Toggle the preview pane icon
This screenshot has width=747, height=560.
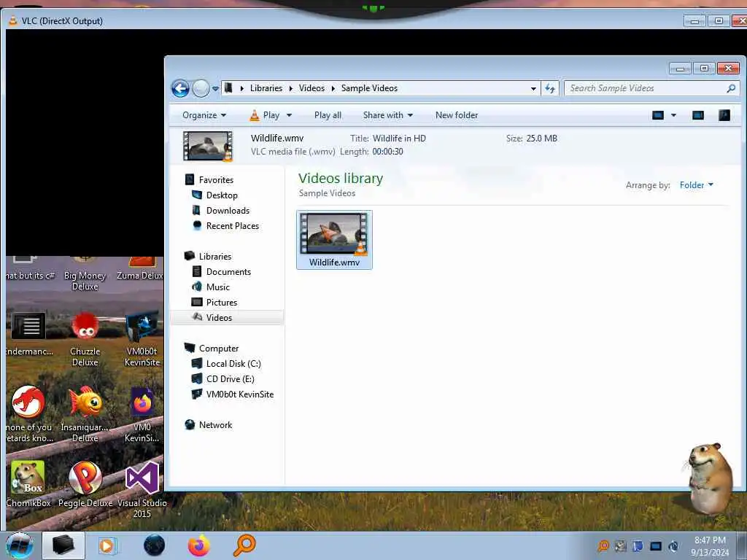[698, 115]
